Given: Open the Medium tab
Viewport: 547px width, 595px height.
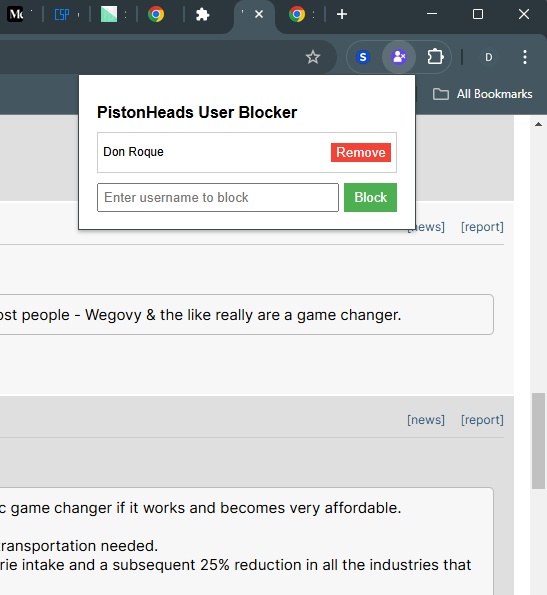Looking at the screenshot, I should 15,14.
